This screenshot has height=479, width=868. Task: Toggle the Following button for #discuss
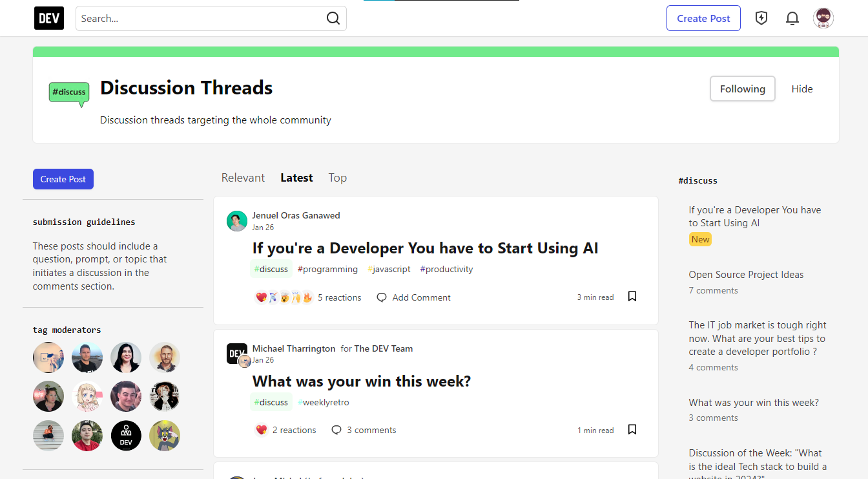(743, 89)
